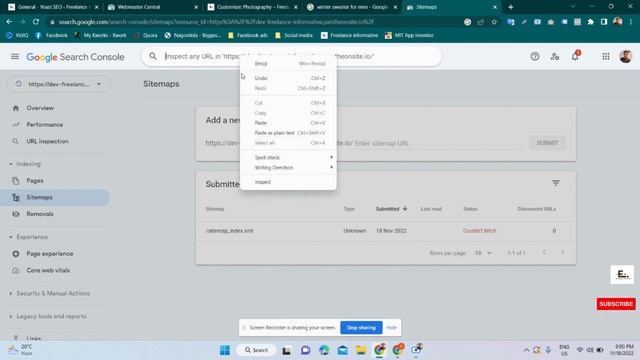Go to next page of sitemaps table
This screenshot has width=640, height=360.
[x=562, y=253]
